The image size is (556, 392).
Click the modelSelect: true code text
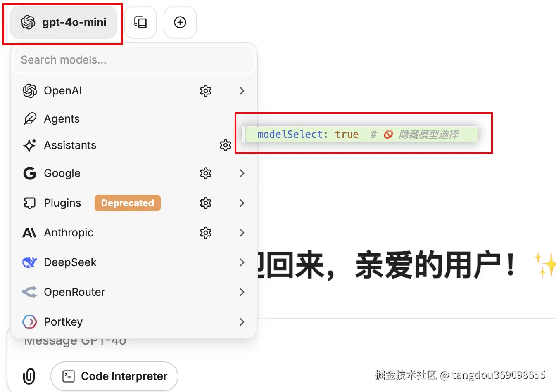pos(308,135)
